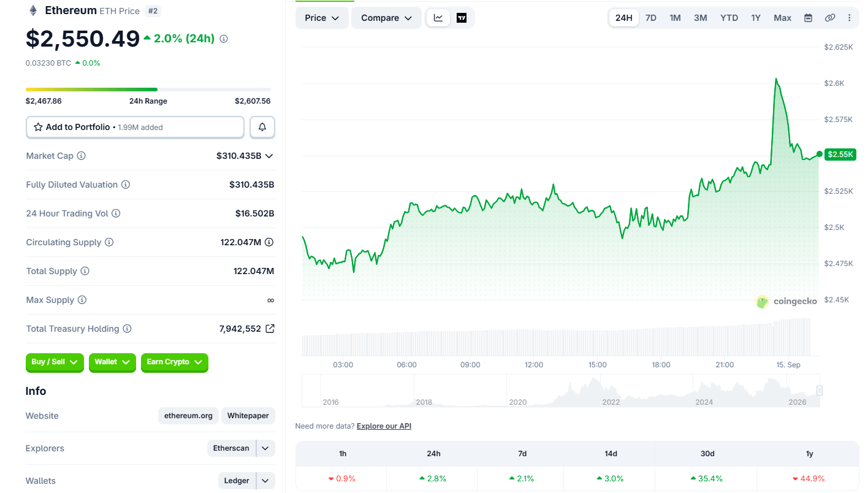Select the Max time range tab
The width and height of the screenshot is (868, 493).
(782, 18)
